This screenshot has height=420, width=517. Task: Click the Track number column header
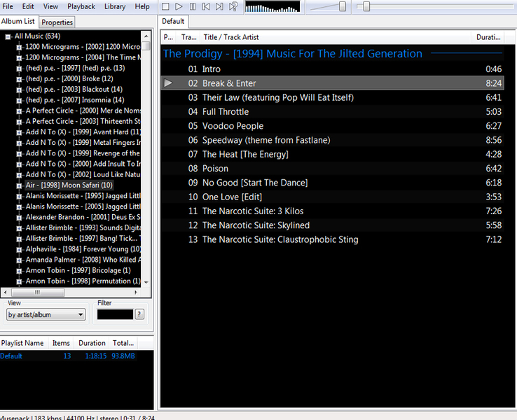coord(188,37)
